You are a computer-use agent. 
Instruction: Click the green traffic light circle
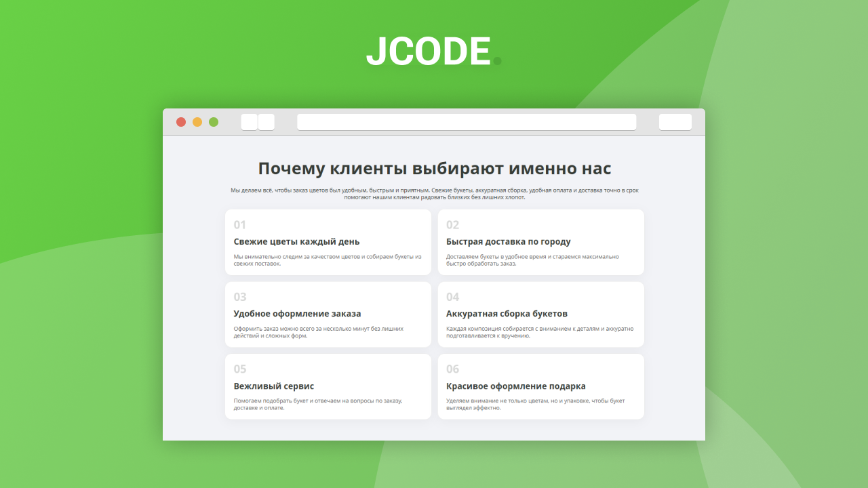[214, 122]
